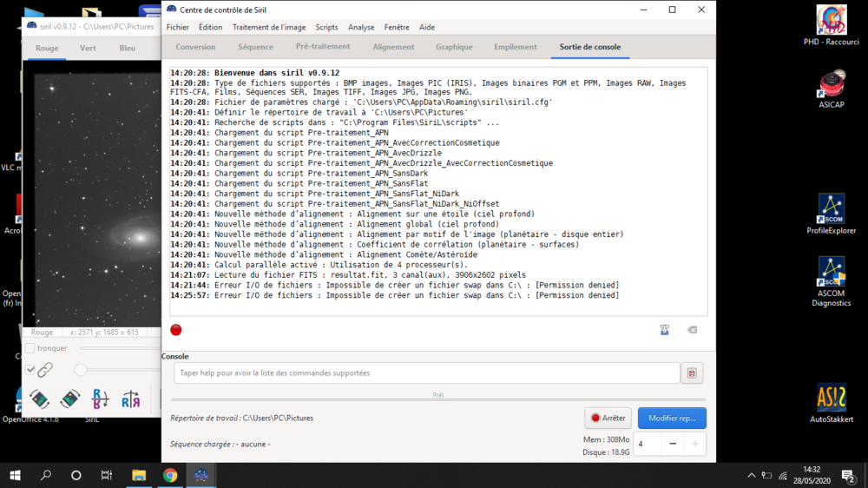Image resolution: width=868 pixels, height=488 pixels.
Task: Open the Scripts menu
Action: tap(326, 27)
